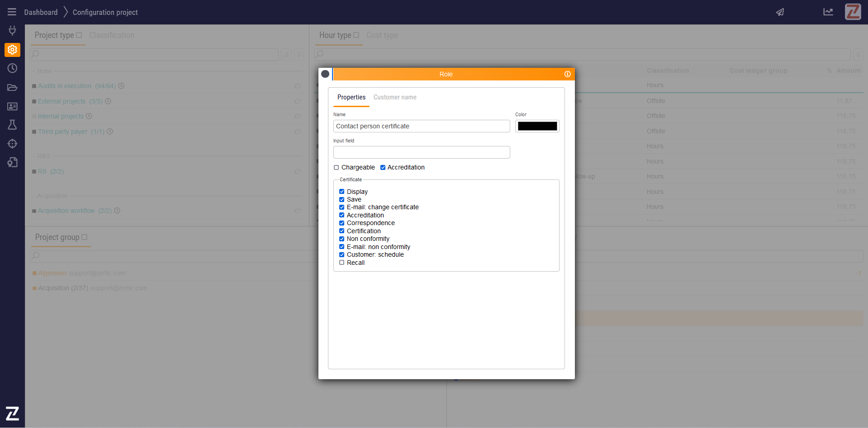868x428 pixels.
Task: Click the Name field containing Contact person certificate
Action: click(x=421, y=126)
